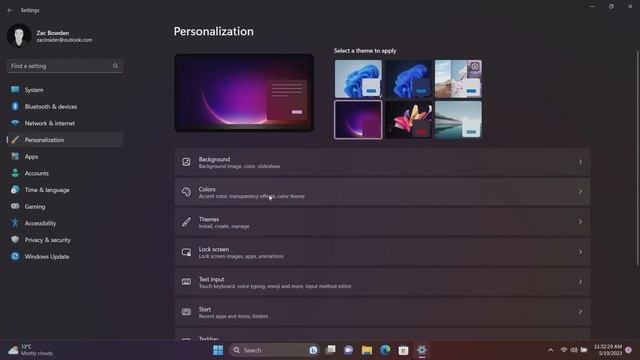This screenshot has width=640, height=360.
Task: Click the Bing icon in taskbar search
Action: [x=313, y=350]
